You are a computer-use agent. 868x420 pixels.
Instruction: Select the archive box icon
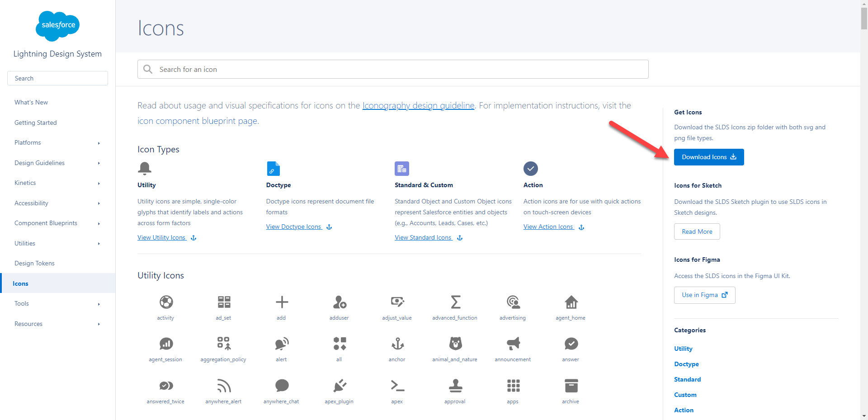click(571, 386)
